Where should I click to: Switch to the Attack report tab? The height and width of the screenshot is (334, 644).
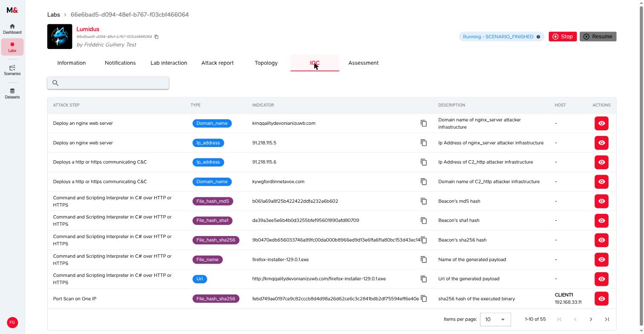tap(217, 63)
